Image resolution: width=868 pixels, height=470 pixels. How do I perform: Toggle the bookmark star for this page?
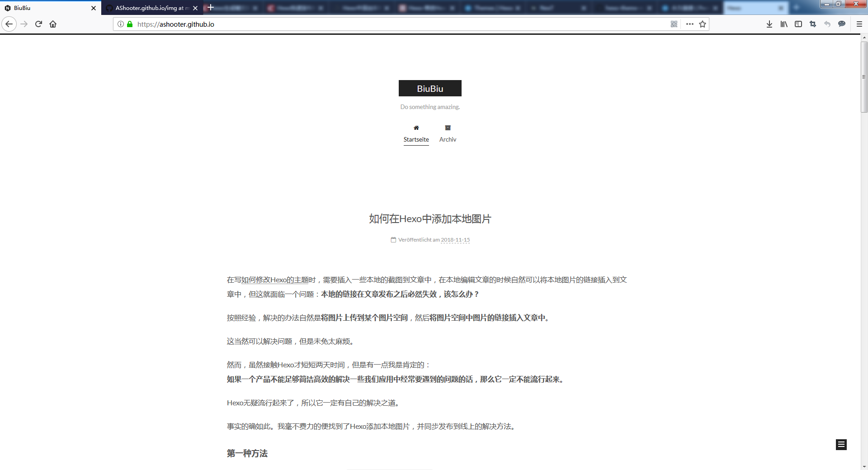point(703,24)
